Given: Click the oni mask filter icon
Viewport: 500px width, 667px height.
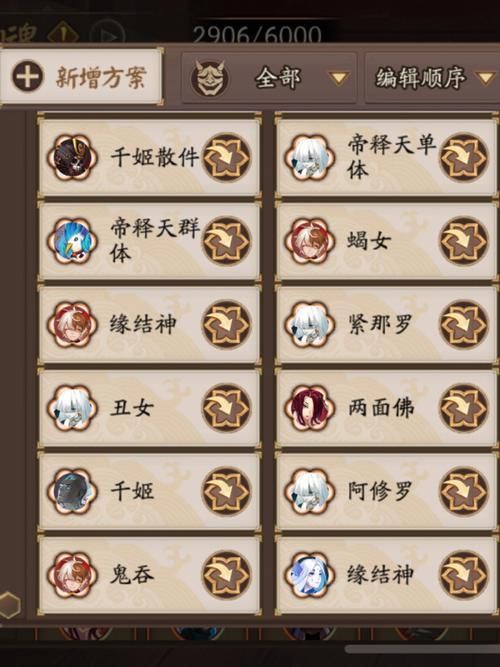Looking at the screenshot, I should (x=209, y=78).
